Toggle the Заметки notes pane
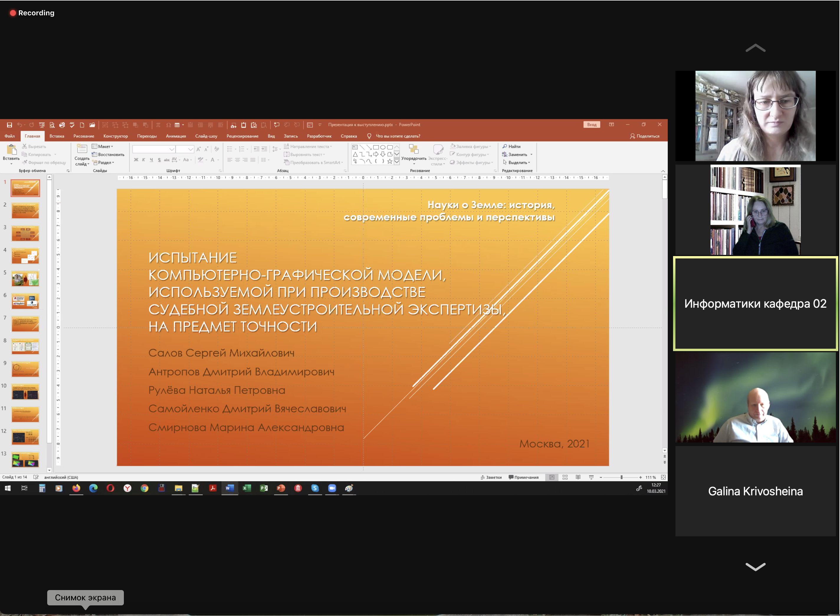The image size is (840, 616). point(491,477)
